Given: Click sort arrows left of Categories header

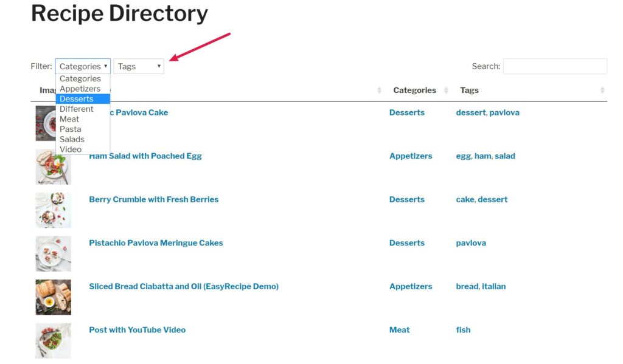Looking at the screenshot, I should click(379, 90).
